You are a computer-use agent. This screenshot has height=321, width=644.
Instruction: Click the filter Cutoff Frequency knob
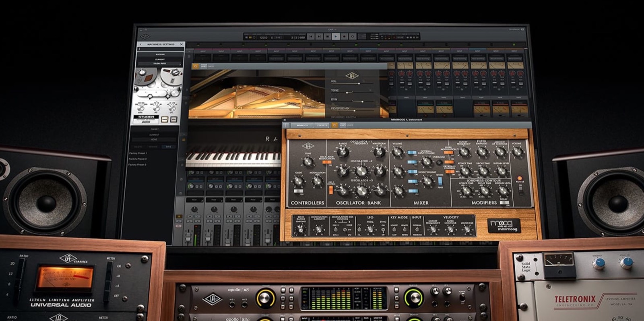point(464,152)
